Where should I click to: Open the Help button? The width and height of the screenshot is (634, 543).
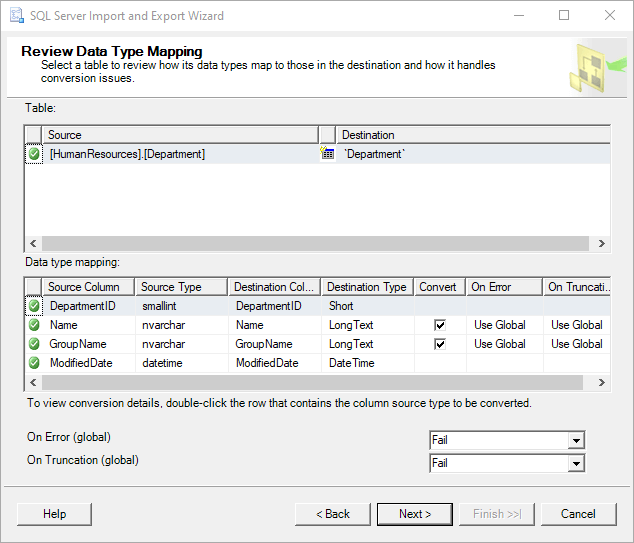pos(55,514)
